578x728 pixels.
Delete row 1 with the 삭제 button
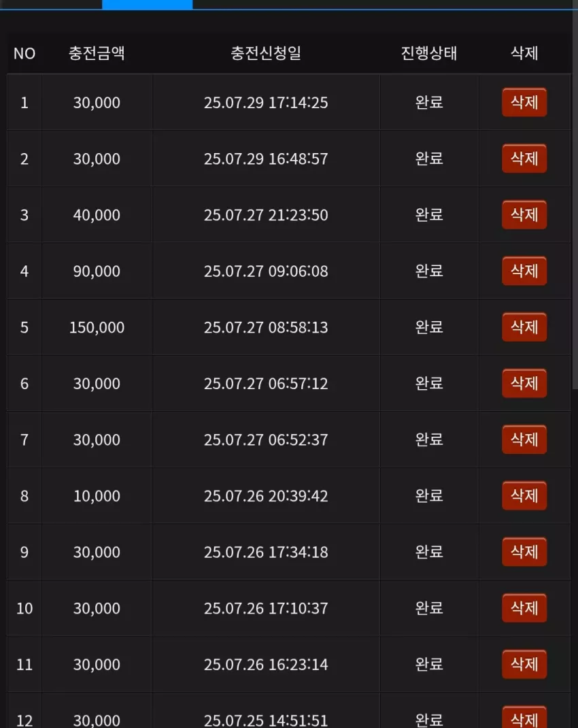point(524,102)
